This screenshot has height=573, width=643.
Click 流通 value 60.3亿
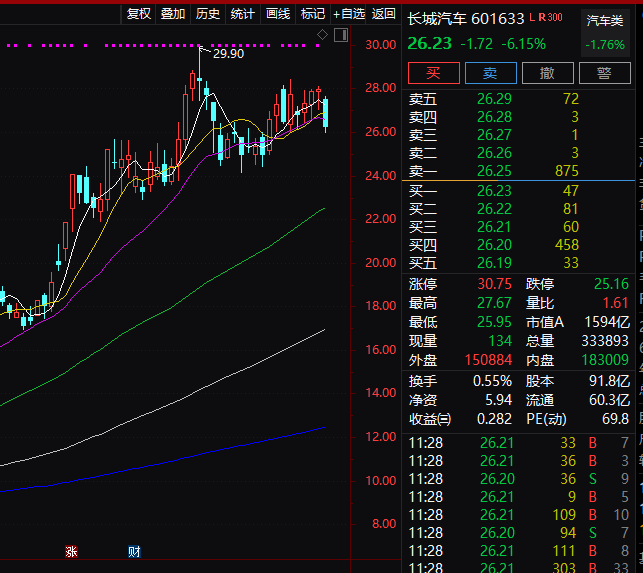coord(609,400)
